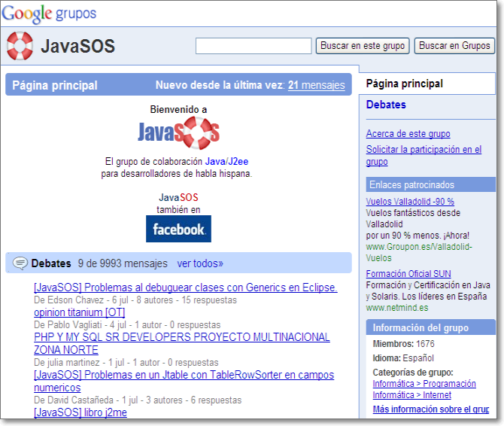Open the [JavaSOS] libro j2me thread
Viewport: 504px width, 426px height.
click(80, 412)
